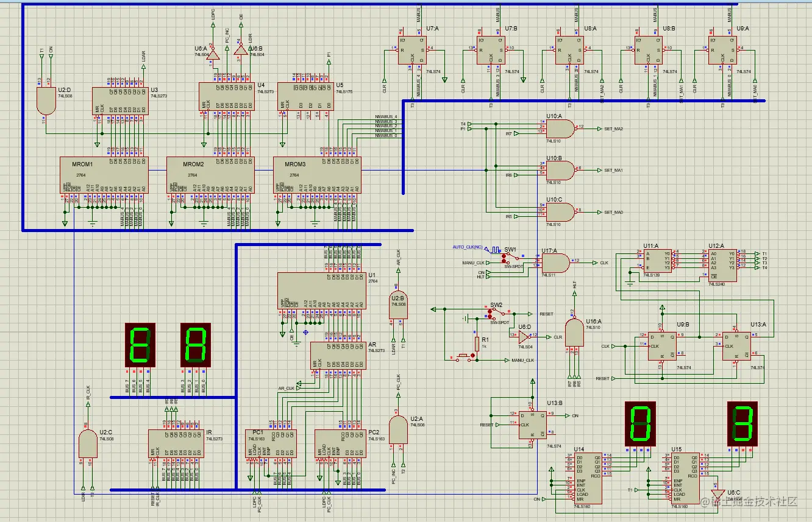Viewport: 812px width, 522px height.
Task: Click the seven-segment display showing 0
Action: tap(641, 423)
